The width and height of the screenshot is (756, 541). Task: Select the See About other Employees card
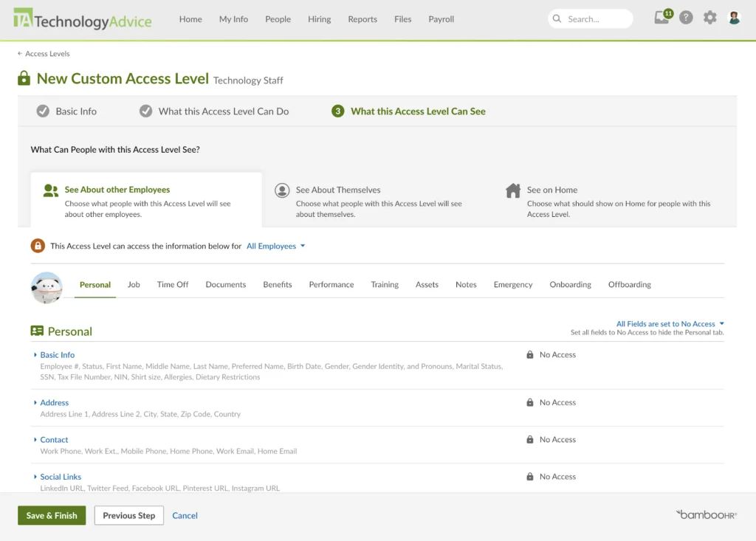[x=146, y=199]
